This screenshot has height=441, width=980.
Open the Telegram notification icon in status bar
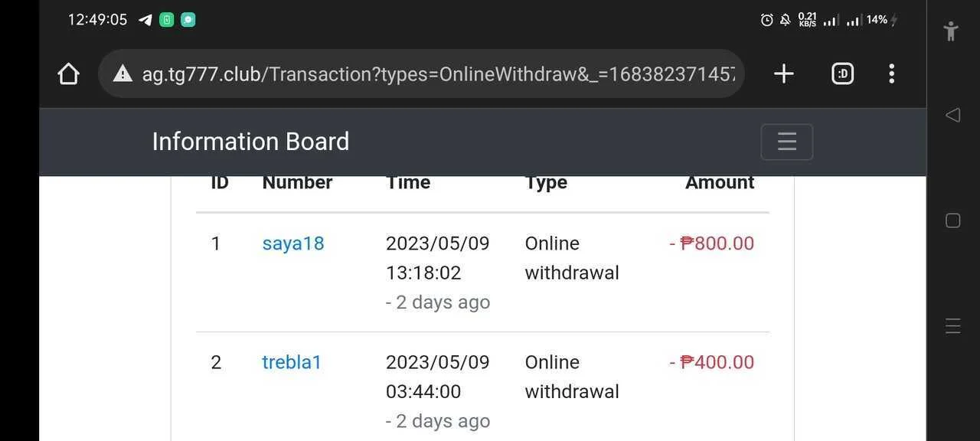145,20
